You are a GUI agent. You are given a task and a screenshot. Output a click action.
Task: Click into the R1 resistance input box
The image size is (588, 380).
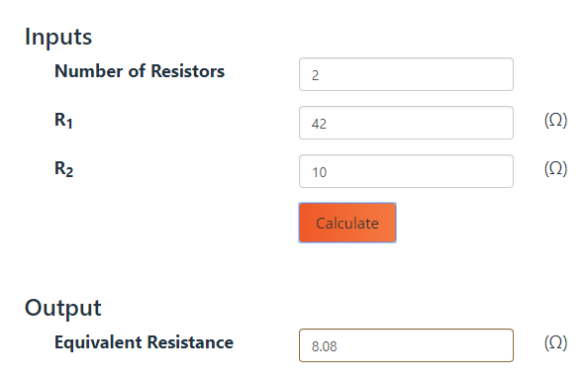point(406,123)
